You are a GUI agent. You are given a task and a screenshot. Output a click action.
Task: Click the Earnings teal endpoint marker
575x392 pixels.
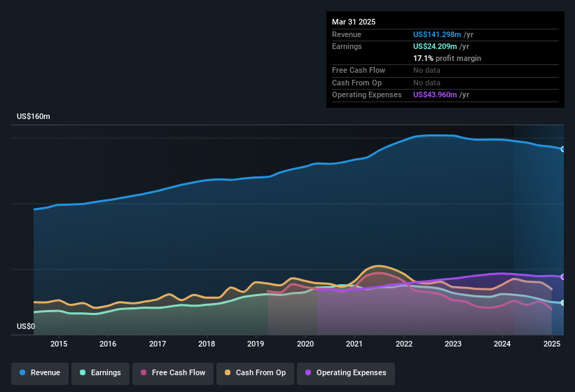tap(563, 303)
